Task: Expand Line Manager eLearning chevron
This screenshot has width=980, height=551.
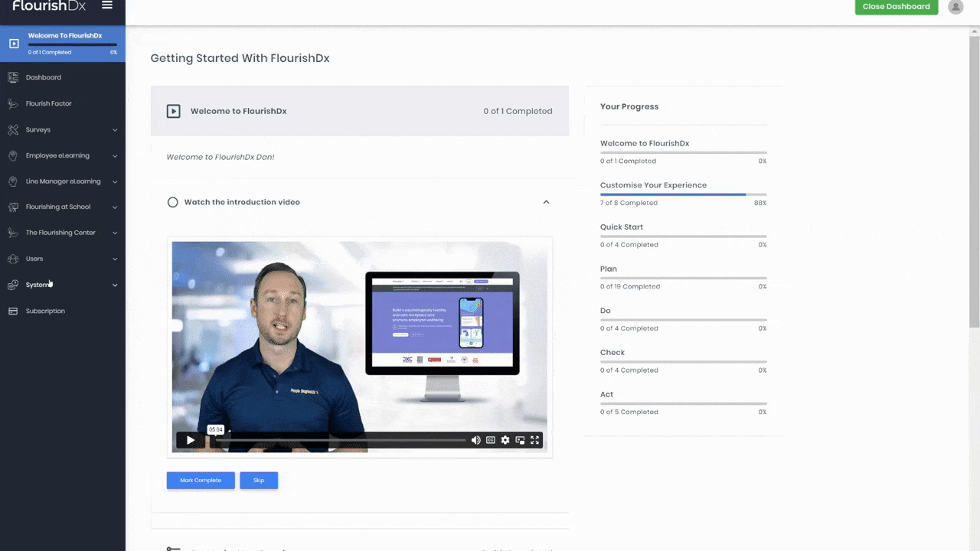Action: tap(115, 182)
